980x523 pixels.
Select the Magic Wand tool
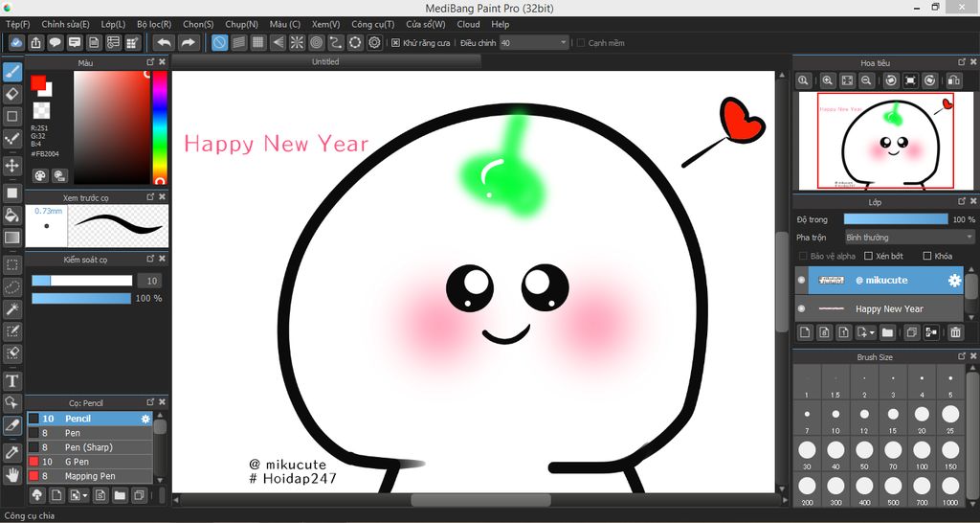coord(11,308)
